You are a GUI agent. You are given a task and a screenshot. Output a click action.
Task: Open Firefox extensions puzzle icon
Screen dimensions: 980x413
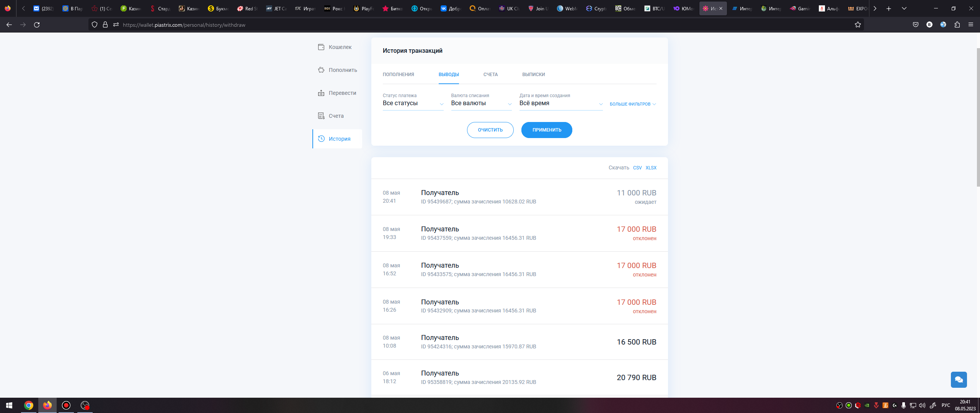click(x=957, y=25)
